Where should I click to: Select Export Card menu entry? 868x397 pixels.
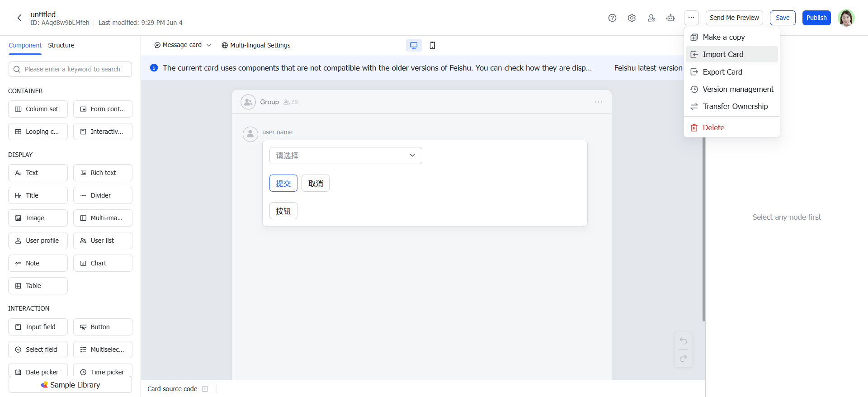pos(732,72)
